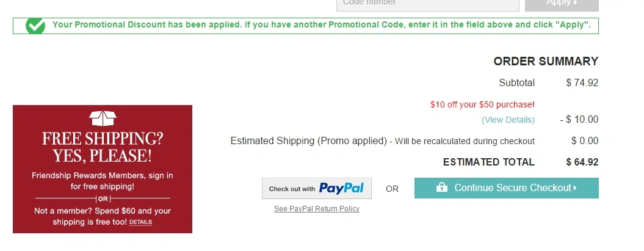Open the free shipping DETAILS link
644x251 pixels.
point(140,222)
